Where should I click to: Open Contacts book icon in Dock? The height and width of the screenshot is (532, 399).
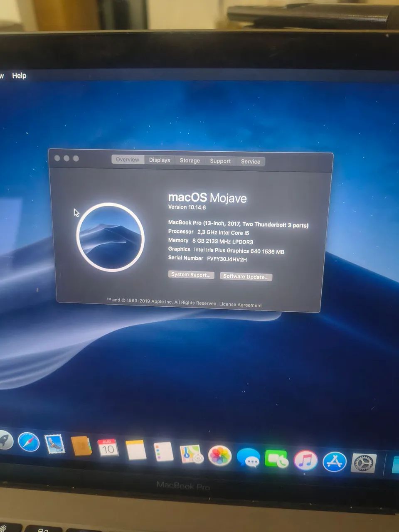[x=81, y=446]
